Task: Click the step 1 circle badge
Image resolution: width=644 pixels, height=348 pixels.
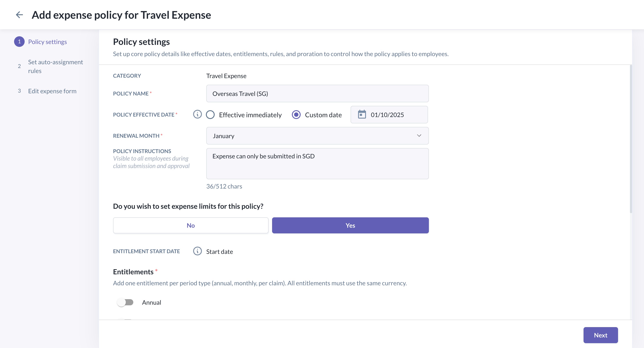Action: pos(19,42)
